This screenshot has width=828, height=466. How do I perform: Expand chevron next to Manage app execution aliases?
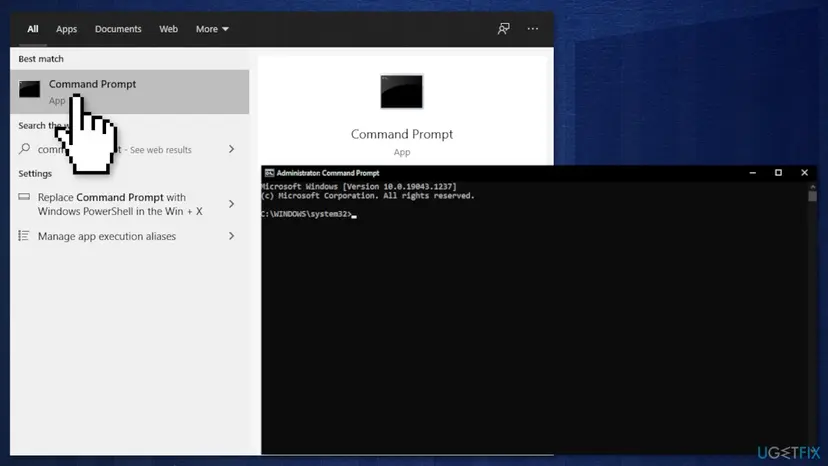231,236
